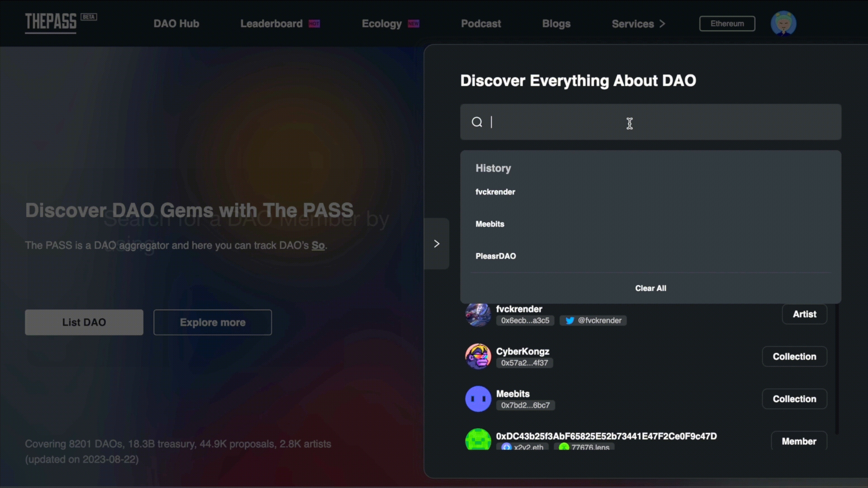
Task: Click the CyberKongz collection avatar
Action: point(478,356)
